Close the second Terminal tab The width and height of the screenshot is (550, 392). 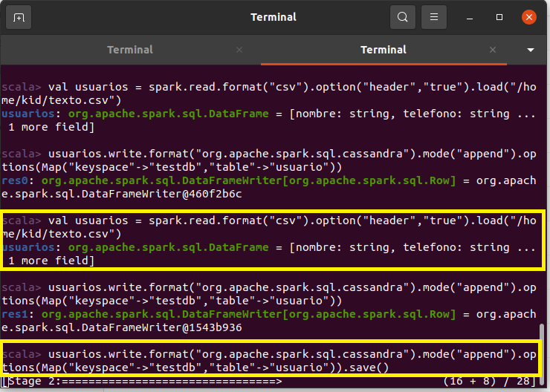coord(493,50)
